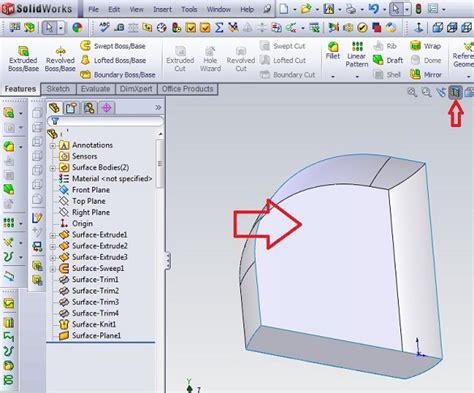Expand Surface-Sweep1 feature
The height and width of the screenshot is (393, 474).
point(53,269)
